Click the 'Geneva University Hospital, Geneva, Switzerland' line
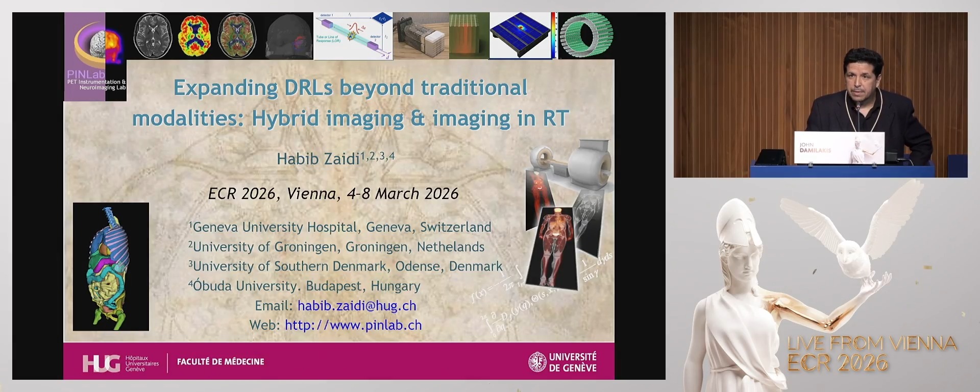The image size is (980, 392). click(x=341, y=227)
